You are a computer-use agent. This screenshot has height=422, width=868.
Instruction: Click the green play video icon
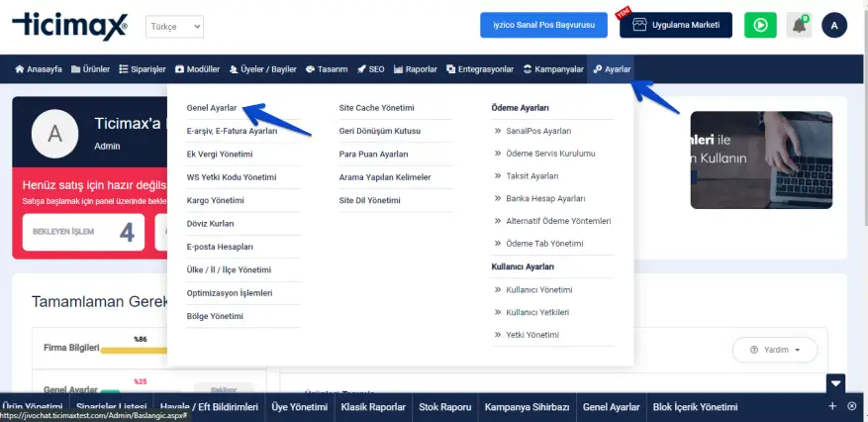tap(760, 25)
